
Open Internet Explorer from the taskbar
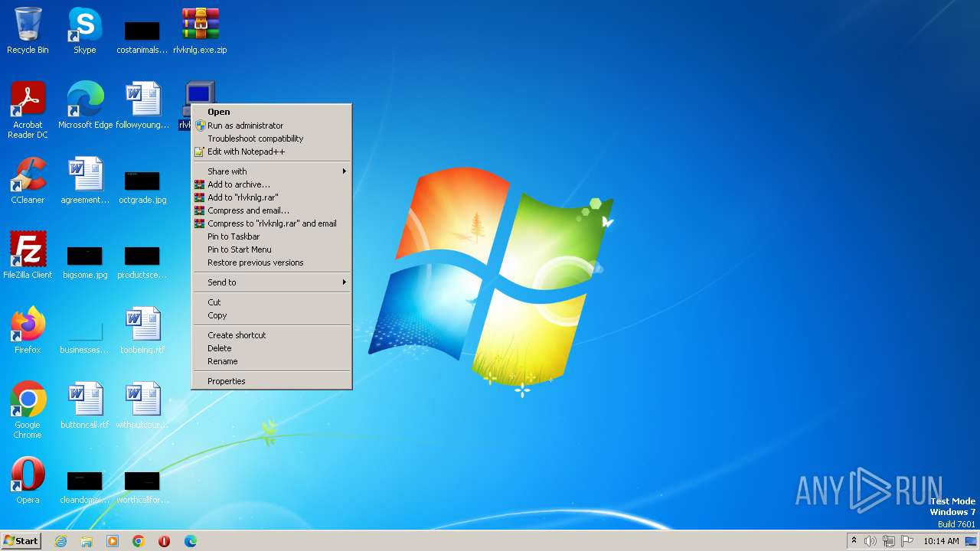pyautogui.click(x=60, y=541)
